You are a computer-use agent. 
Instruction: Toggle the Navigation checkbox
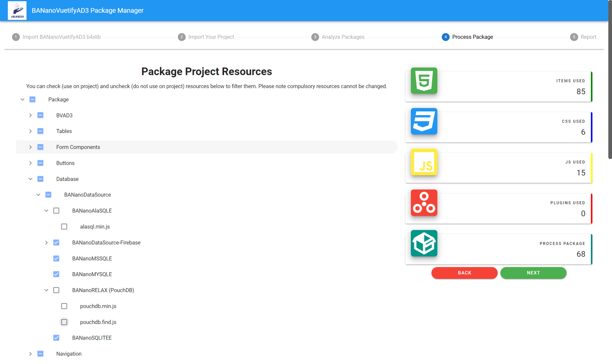point(40,354)
